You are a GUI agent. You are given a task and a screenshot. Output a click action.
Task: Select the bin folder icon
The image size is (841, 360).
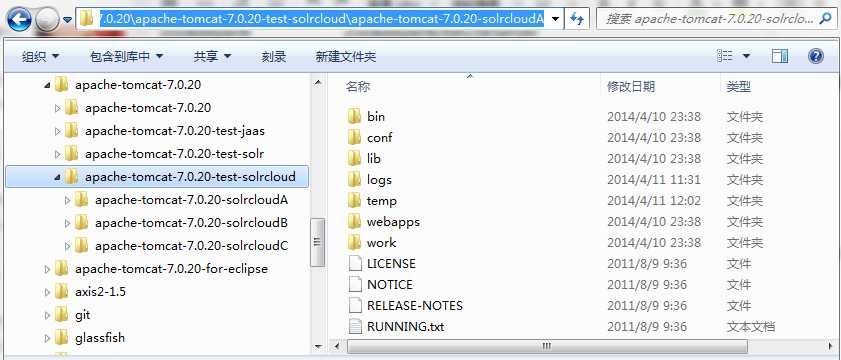[354, 116]
